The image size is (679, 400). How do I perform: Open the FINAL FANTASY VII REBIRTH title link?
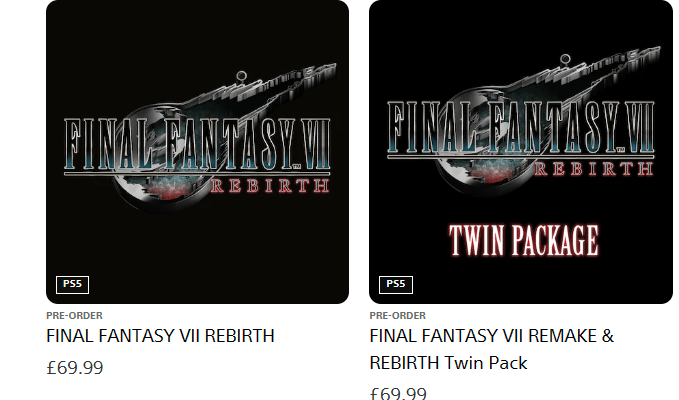[160, 336]
